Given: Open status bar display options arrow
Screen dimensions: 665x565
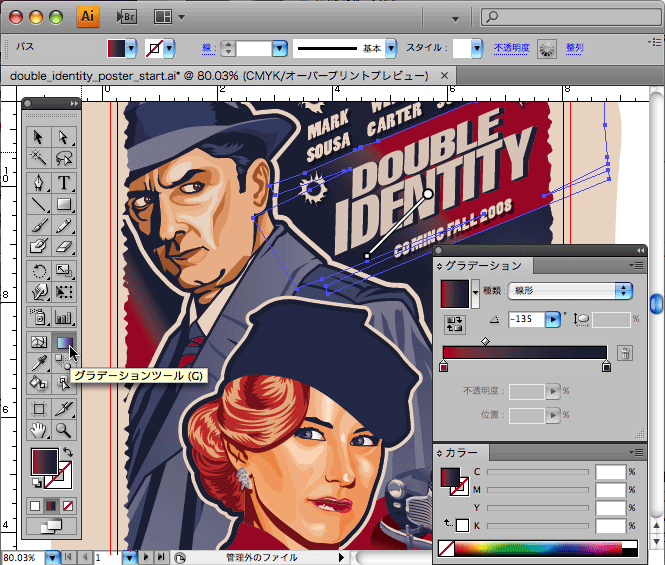Looking at the screenshot, I should (341, 557).
